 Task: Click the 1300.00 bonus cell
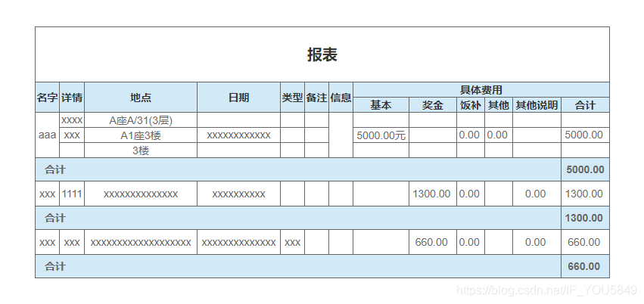(433, 194)
